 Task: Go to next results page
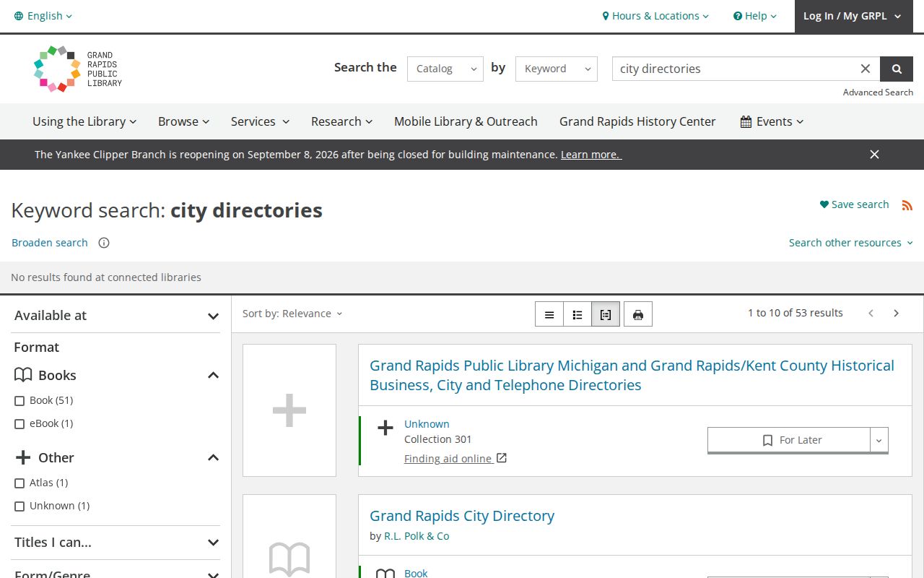(x=897, y=313)
